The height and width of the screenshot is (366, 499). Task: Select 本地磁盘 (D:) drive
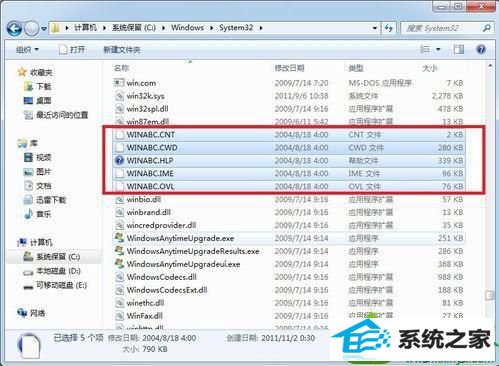(x=58, y=271)
